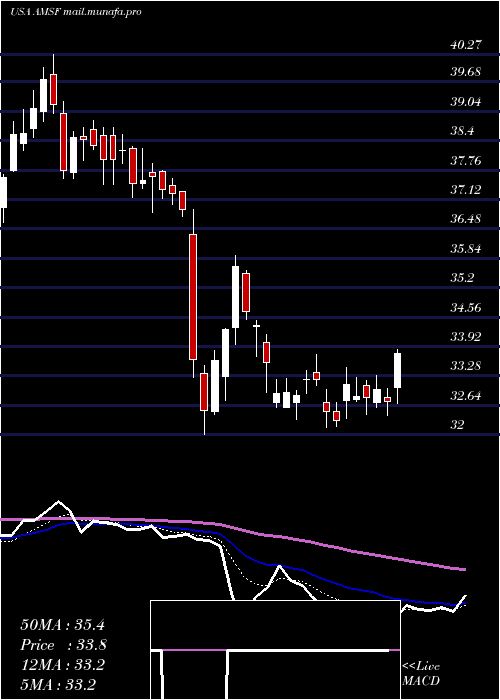This screenshot has height=700, width=500.
Task: Select the 39.68 price axis label
Action: click(466, 71)
